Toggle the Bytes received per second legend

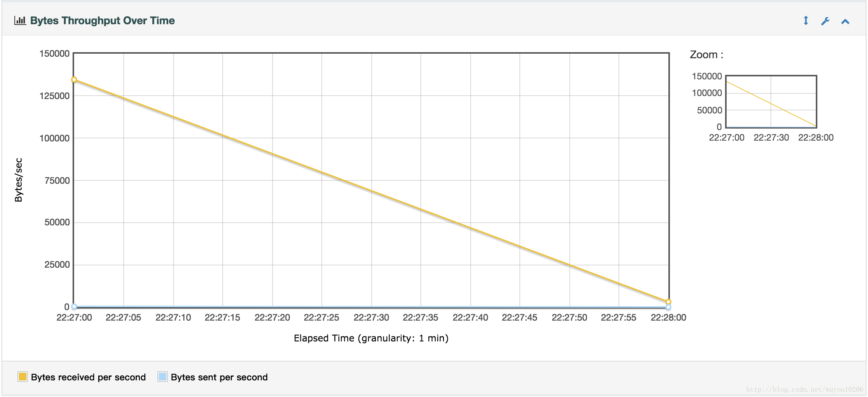point(82,377)
